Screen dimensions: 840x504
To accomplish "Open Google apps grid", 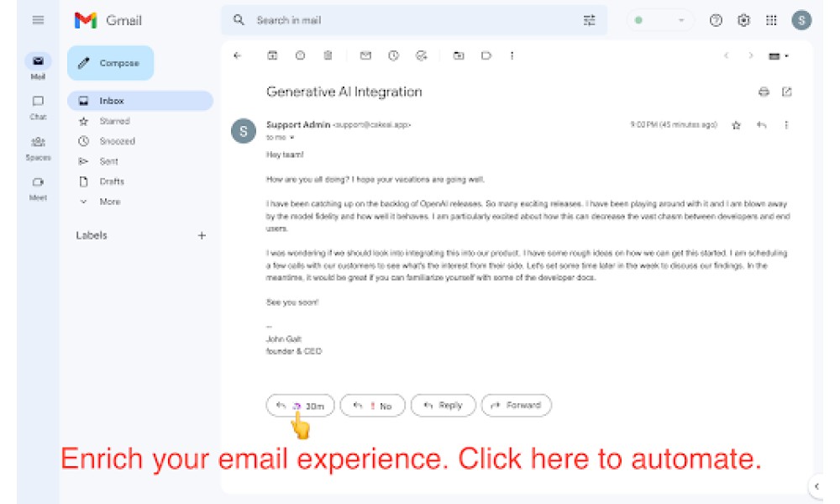I will point(771,20).
